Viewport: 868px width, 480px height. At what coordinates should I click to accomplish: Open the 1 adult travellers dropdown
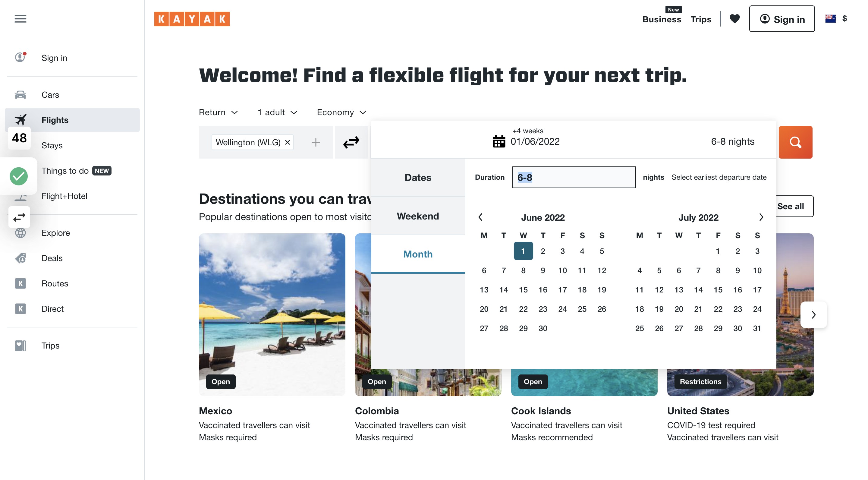[x=278, y=112]
